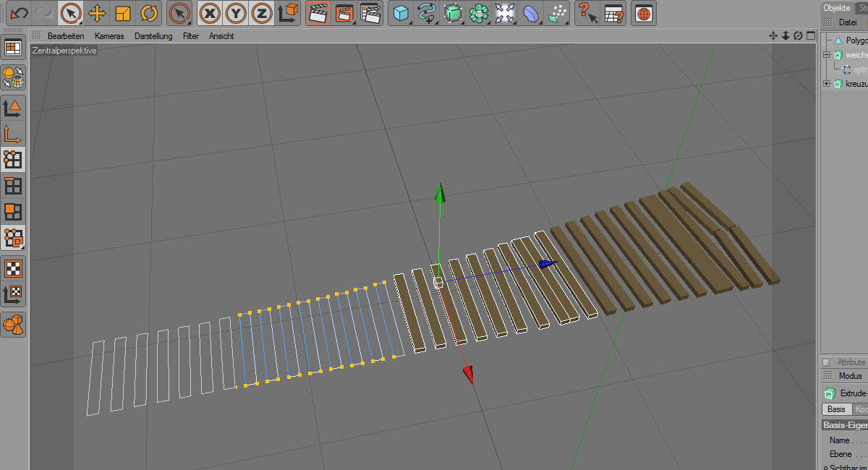Select the Move tool
Screen dimensions: 868x470
pos(97,13)
